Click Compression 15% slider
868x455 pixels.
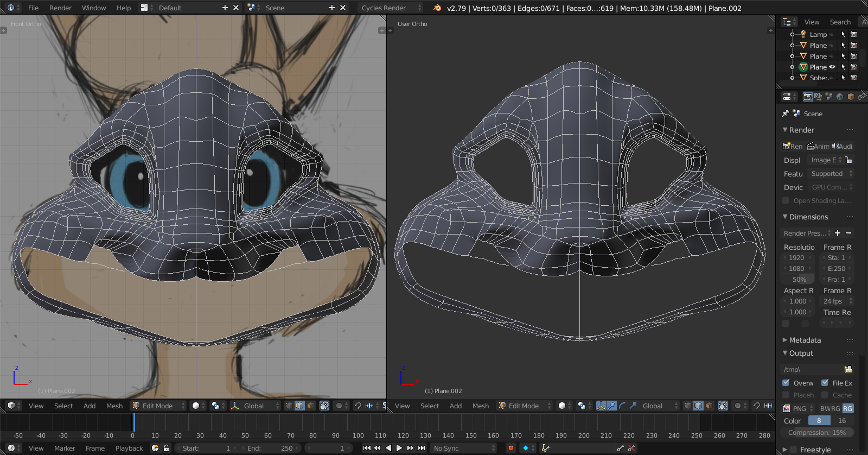[x=817, y=432]
